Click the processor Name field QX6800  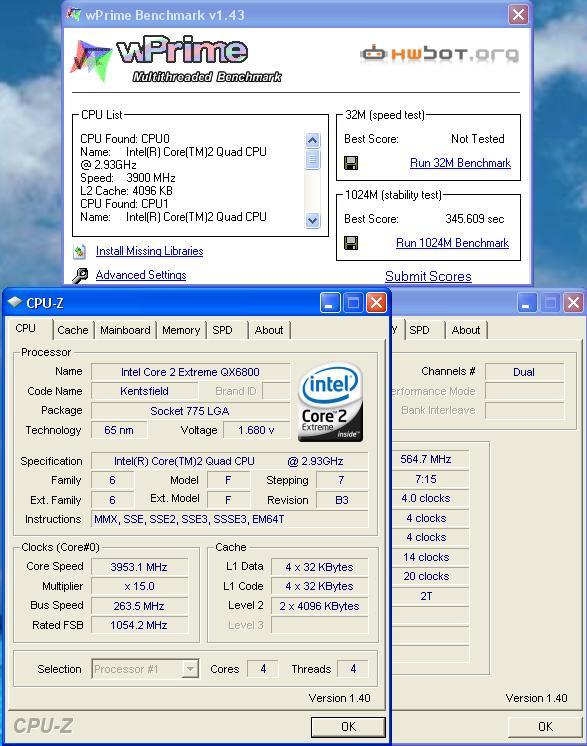[190, 372]
